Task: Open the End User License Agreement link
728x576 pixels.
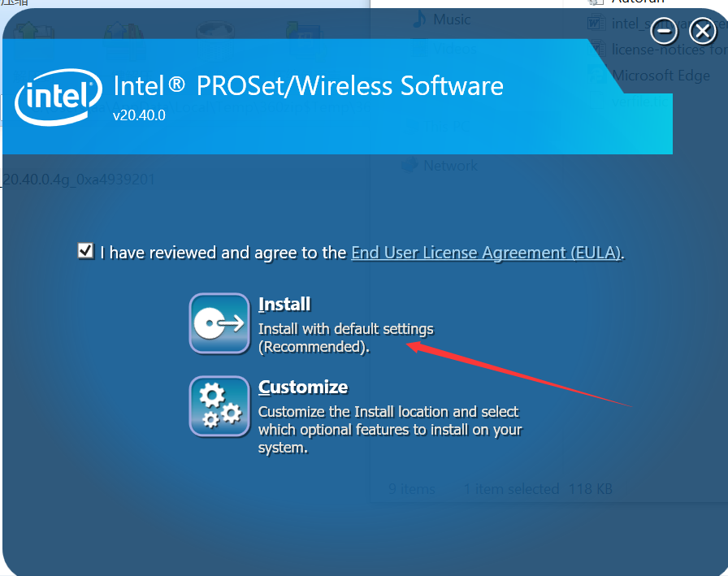Action: click(x=486, y=253)
